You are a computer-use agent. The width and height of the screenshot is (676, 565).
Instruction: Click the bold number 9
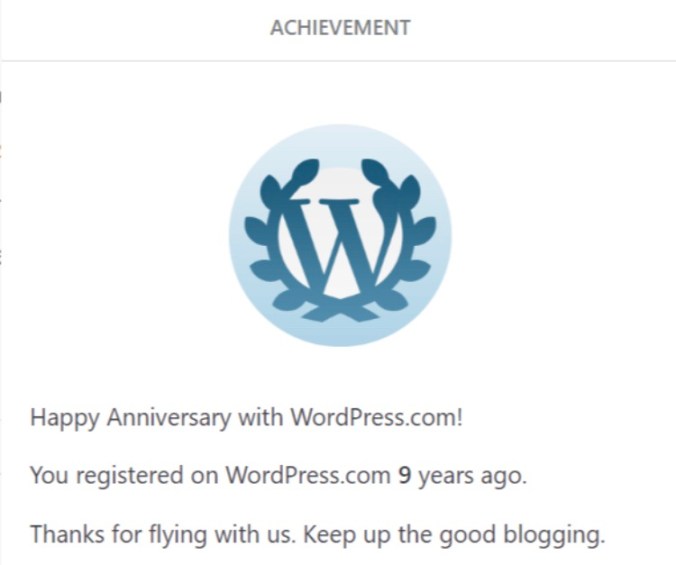pos(404,475)
